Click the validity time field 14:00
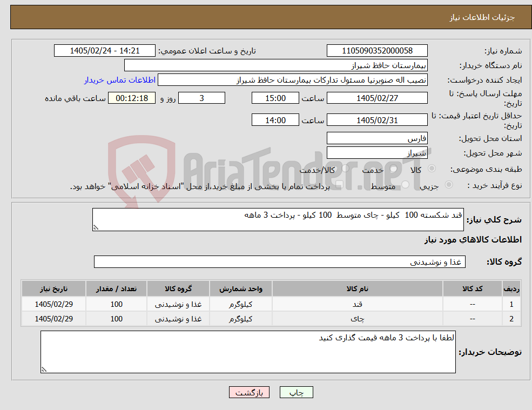Viewport: 532px width, 410px height. click(x=275, y=120)
